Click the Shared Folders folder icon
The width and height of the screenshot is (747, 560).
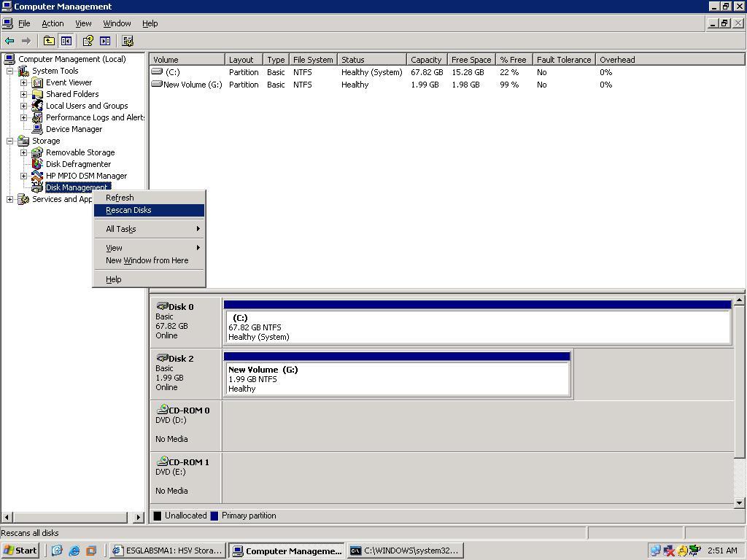[37, 94]
